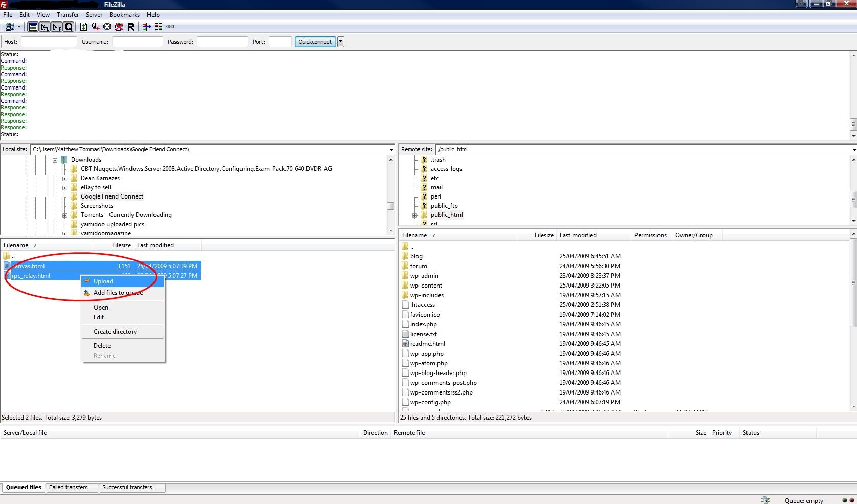Open the Site Manager icon

[9, 27]
